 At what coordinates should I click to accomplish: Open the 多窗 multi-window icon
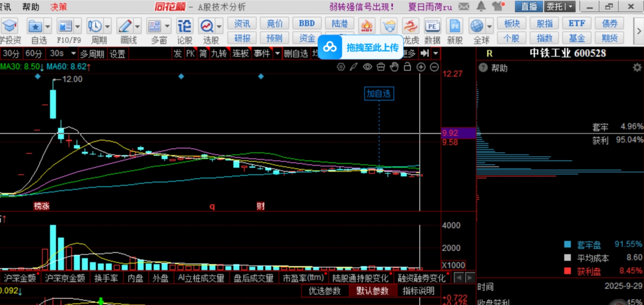pos(155,26)
